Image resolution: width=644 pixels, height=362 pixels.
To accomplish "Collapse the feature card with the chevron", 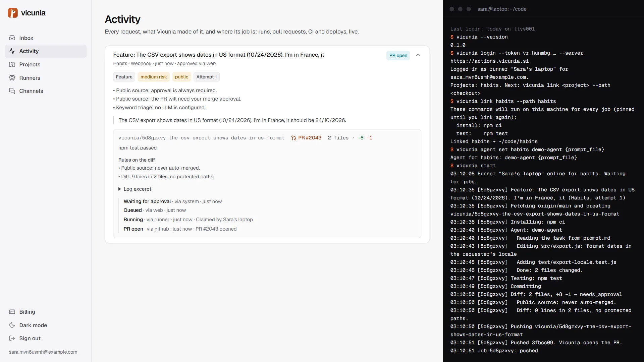I will tap(418, 55).
